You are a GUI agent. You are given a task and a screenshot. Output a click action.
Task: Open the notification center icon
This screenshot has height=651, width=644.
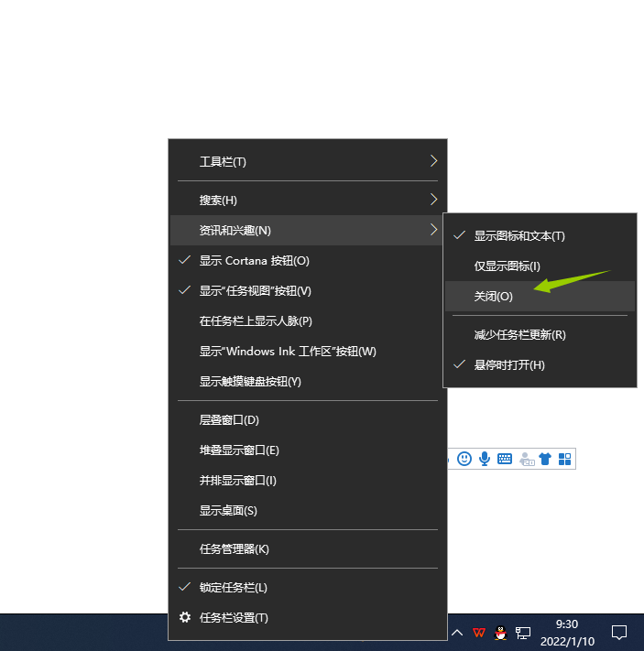click(619, 632)
